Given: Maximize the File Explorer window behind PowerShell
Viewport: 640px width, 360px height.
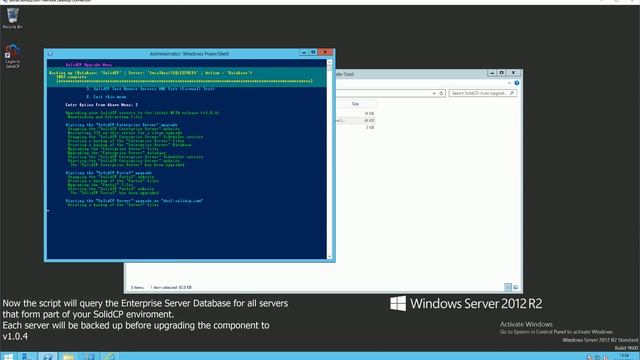Looking at the screenshot, I should tap(502, 73).
